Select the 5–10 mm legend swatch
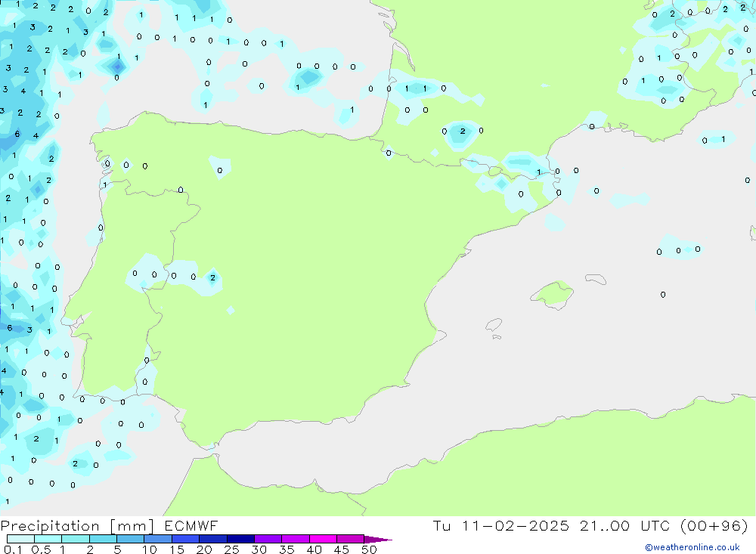The height and width of the screenshot is (554, 756). [x=131, y=539]
